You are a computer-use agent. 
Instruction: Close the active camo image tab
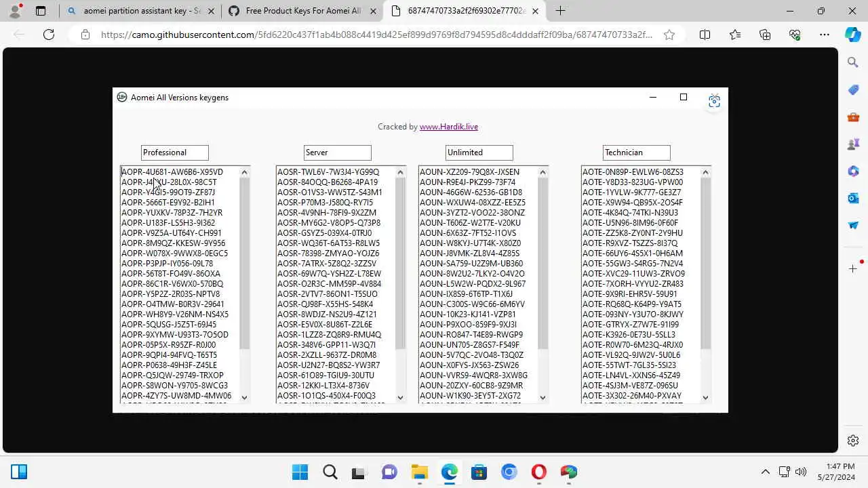pos(536,11)
